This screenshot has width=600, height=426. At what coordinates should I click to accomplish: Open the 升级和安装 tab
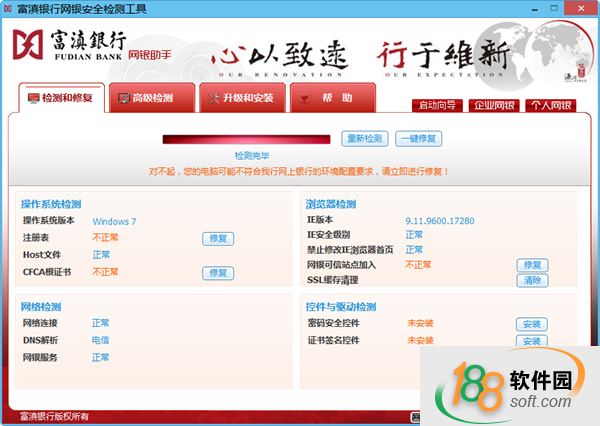[x=242, y=98]
